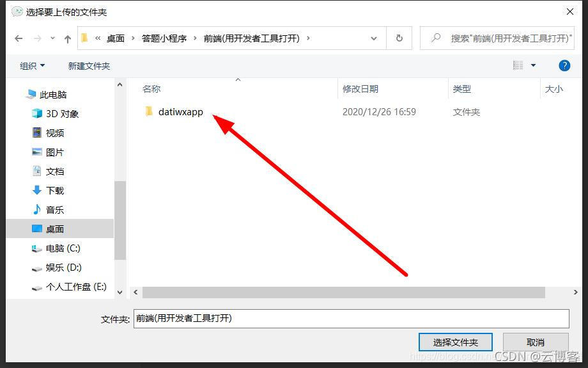Image resolution: width=588 pixels, height=368 pixels.
Task: Select 娱乐 (D:) drive
Action: pyautogui.click(x=63, y=268)
